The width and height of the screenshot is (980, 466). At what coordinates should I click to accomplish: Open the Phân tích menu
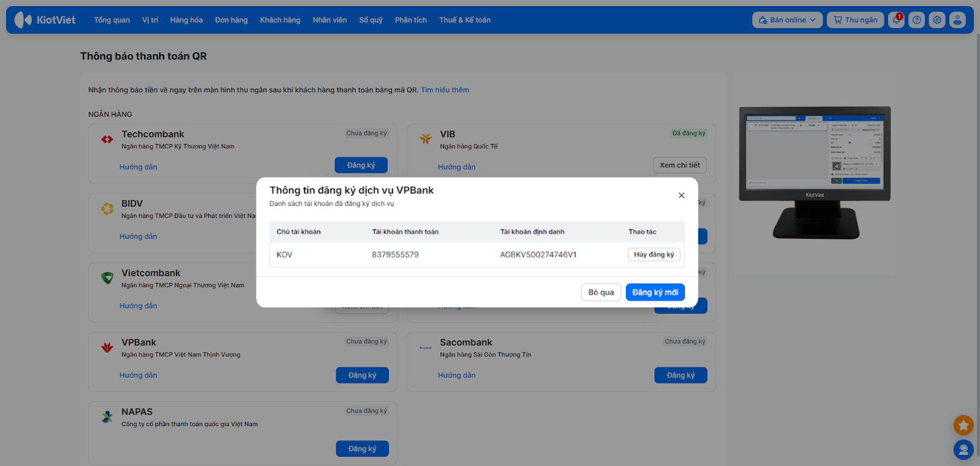pyautogui.click(x=411, y=20)
